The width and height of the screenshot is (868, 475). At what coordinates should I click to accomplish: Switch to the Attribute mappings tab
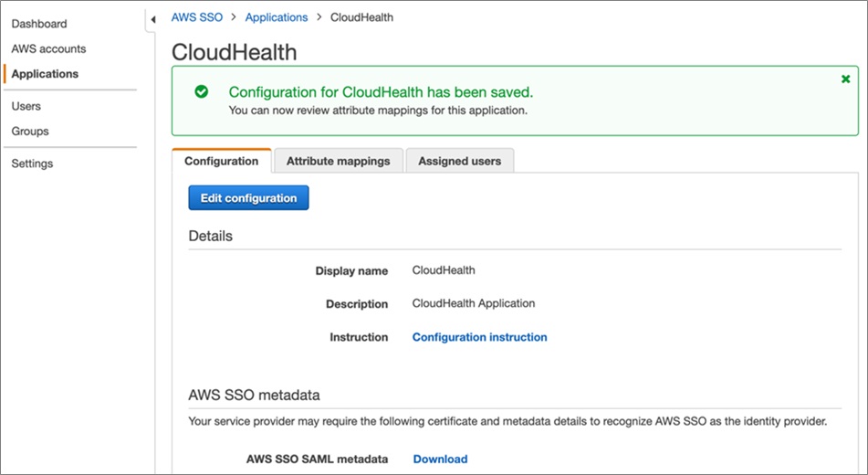[x=339, y=161]
